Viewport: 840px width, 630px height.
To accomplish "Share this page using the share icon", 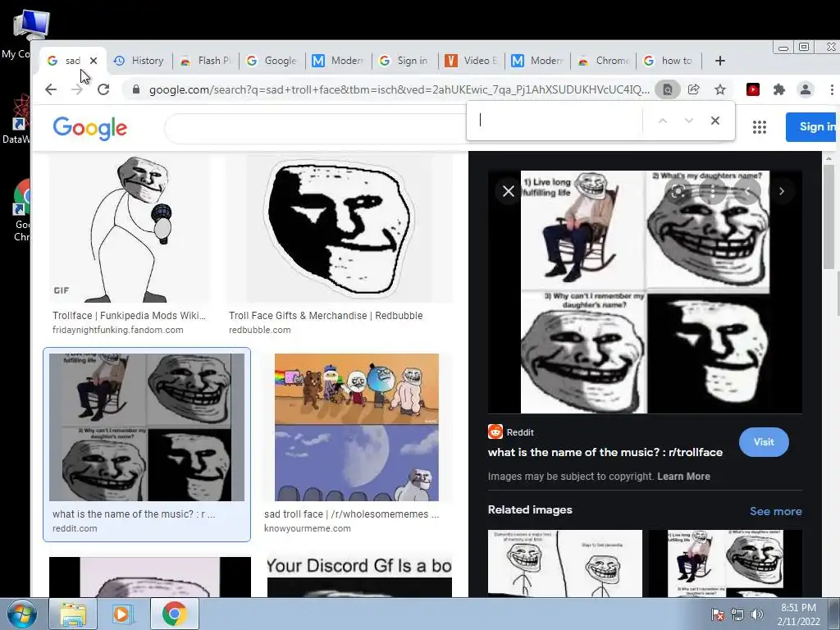I will pyautogui.click(x=694, y=89).
